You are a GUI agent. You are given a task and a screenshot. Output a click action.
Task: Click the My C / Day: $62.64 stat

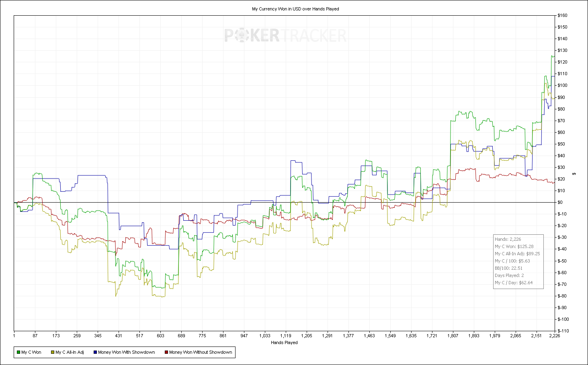point(514,283)
